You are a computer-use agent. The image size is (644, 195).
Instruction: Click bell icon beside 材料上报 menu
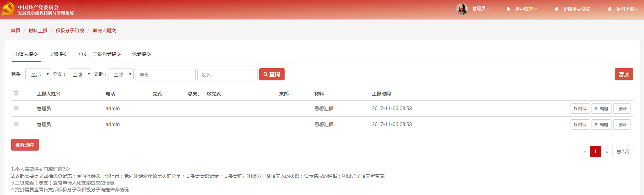[609, 9]
